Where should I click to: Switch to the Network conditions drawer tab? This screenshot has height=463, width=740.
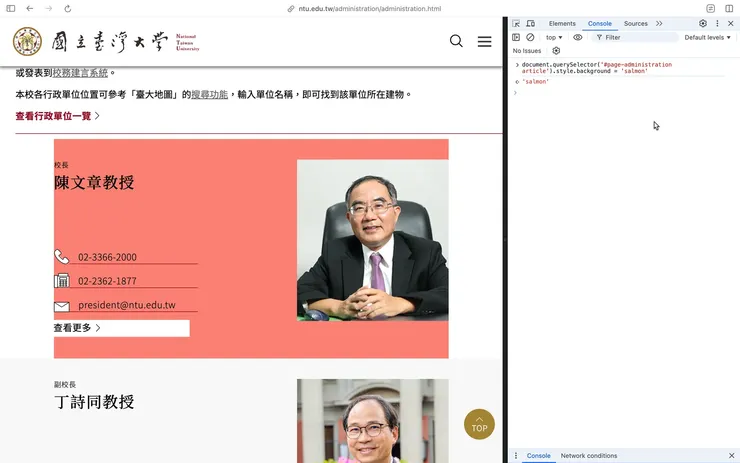tap(589, 455)
